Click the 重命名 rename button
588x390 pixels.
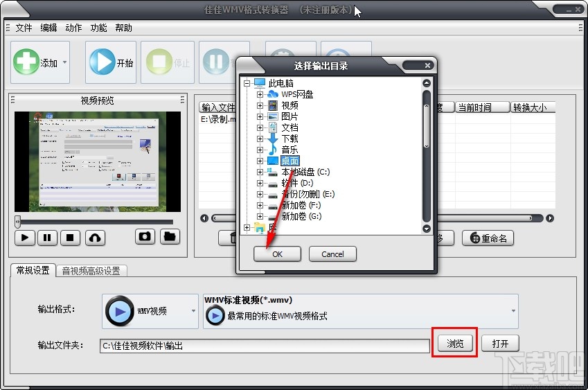pos(488,238)
